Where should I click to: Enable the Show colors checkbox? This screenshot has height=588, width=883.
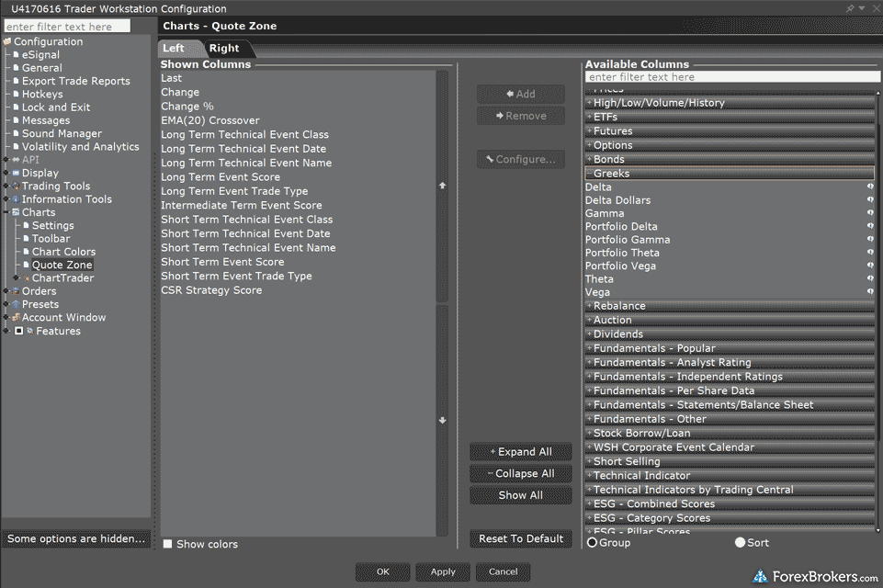[x=167, y=544]
